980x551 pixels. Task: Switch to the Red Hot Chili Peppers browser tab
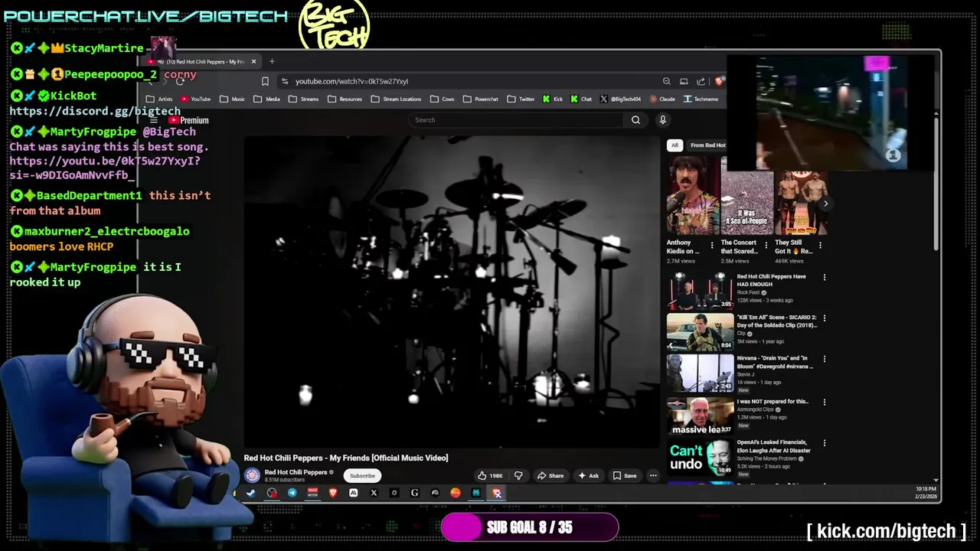point(201,61)
